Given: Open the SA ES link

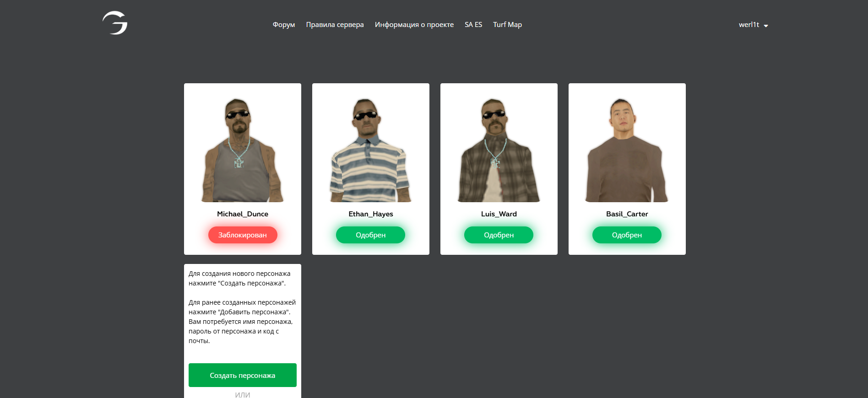Looking at the screenshot, I should coord(473,25).
